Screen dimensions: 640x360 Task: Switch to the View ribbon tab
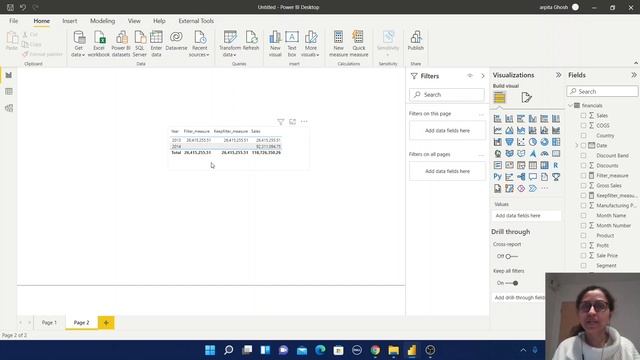[134, 21]
